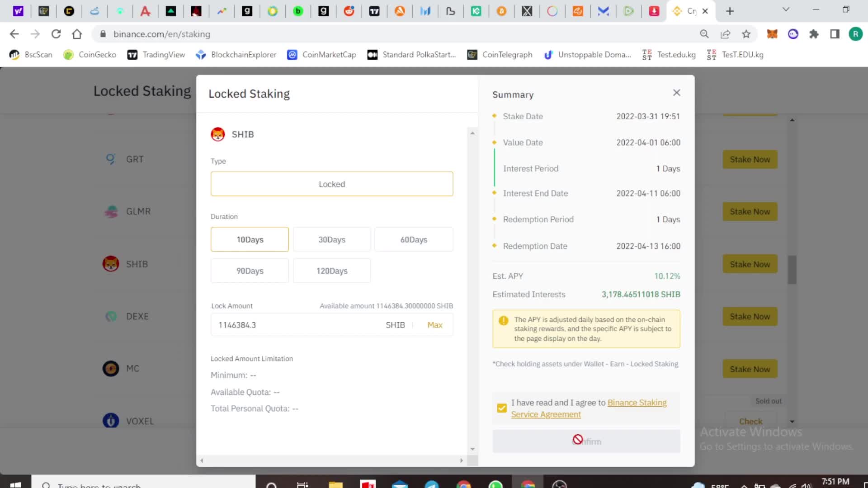Click the disabled Confirm button
The width and height of the screenshot is (868, 488).
tap(586, 441)
